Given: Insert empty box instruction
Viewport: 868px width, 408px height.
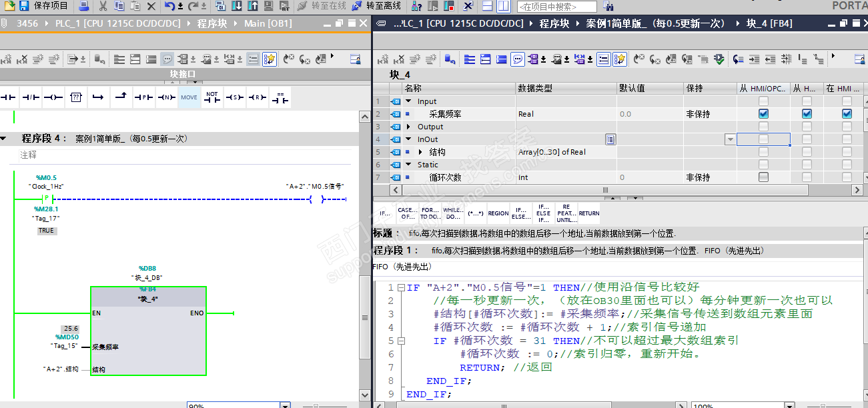Looking at the screenshot, I should coord(75,97).
